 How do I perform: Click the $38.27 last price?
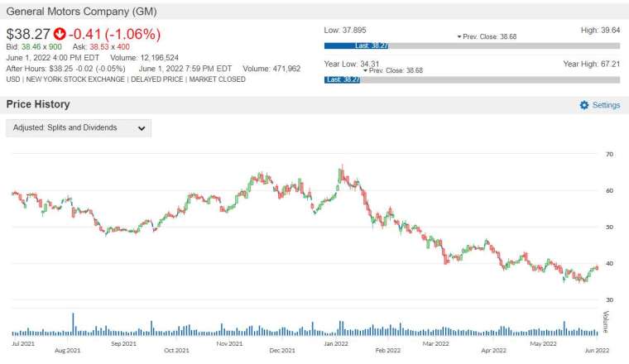28,34
